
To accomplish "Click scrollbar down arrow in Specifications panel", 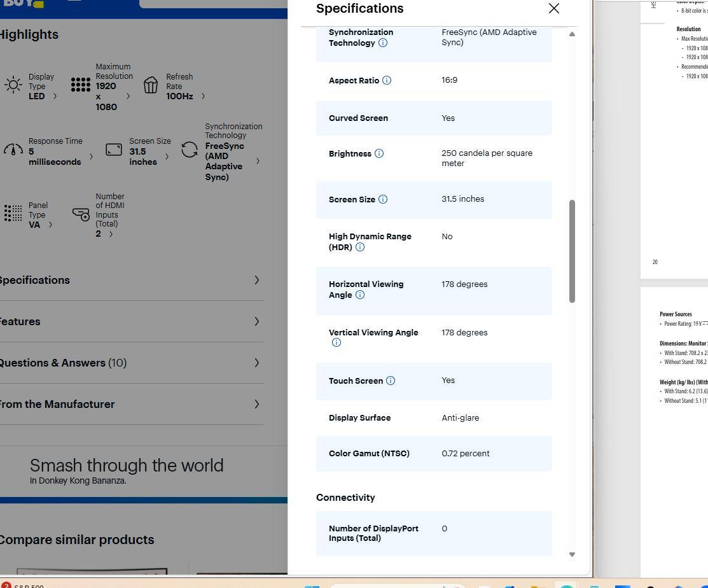I will pos(571,554).
